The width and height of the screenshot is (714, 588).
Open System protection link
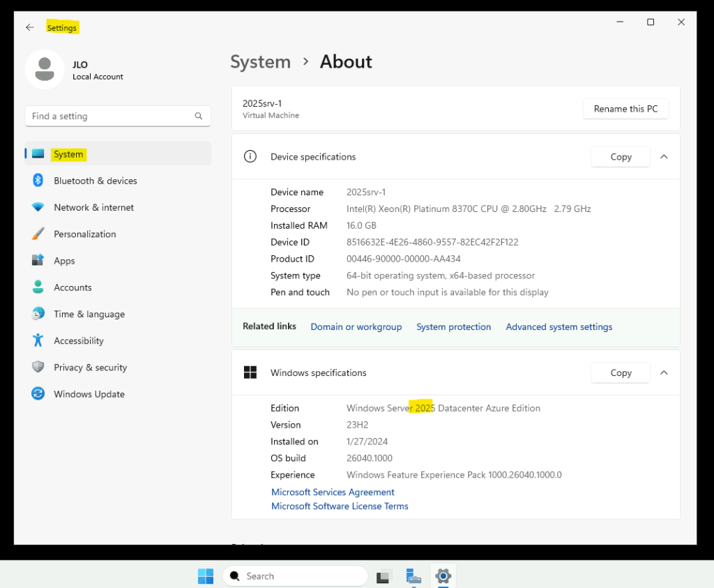coord(453,326)
